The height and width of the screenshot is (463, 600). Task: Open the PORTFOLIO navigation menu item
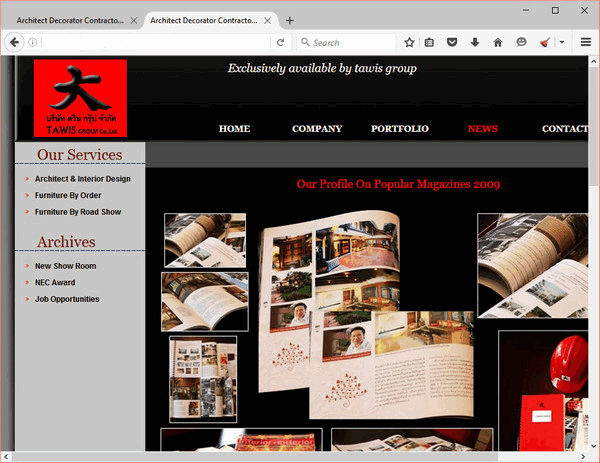tap(399, 129)
